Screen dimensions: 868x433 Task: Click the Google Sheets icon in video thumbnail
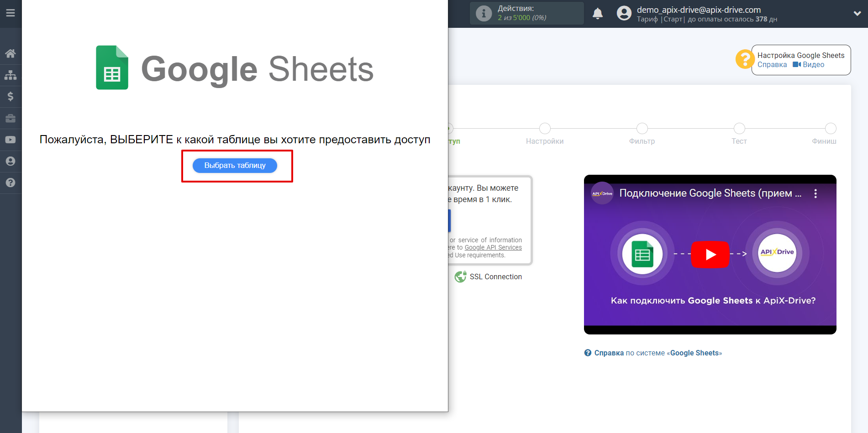tap(642, 254)
